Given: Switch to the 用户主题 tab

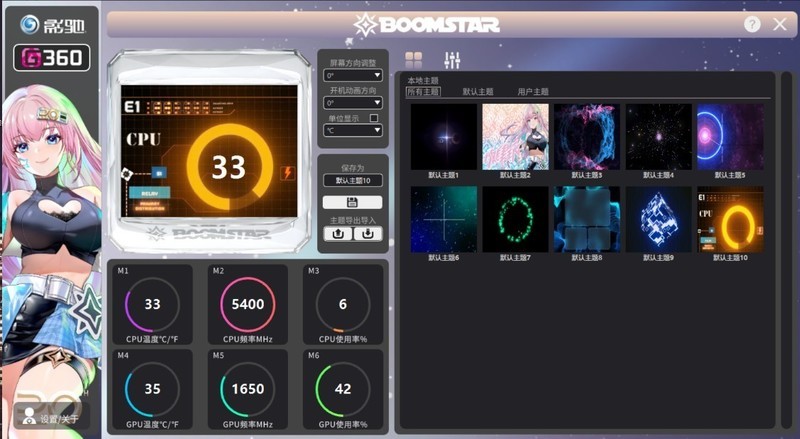Looking at the screenshot, I should (x=533, y=92).
